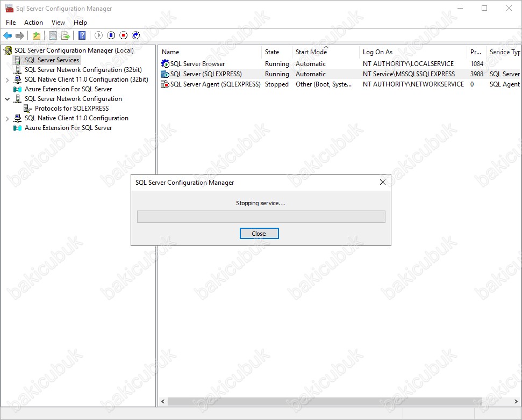The image size is (522, 420).
Task: Click the Restart Service toolbar icon
Action: pos(136,35)
